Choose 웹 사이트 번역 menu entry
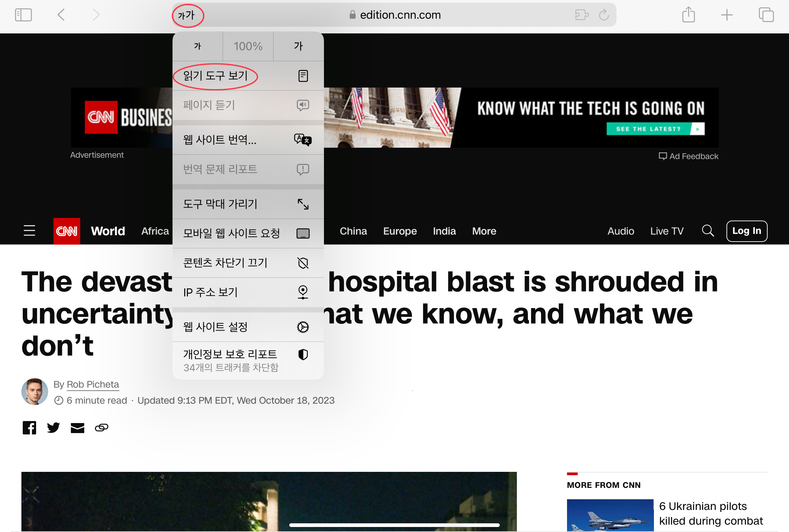The image size is (789, 532). (248, 139)
